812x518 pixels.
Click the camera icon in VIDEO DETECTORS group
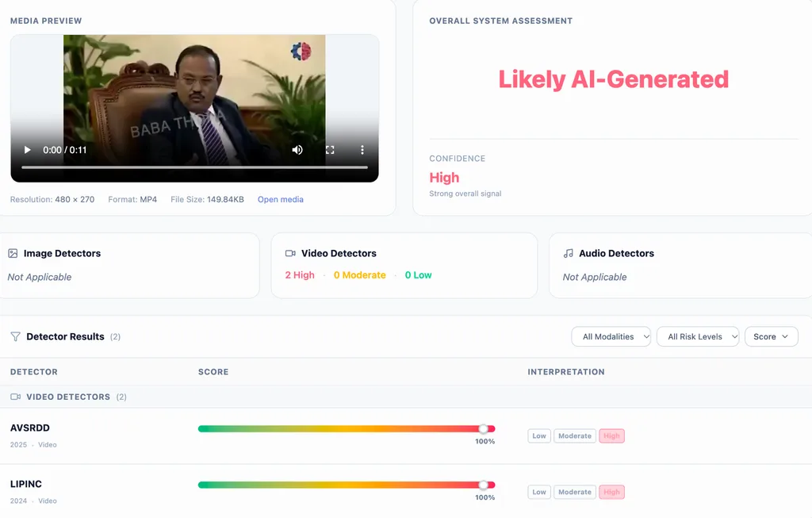16,397
